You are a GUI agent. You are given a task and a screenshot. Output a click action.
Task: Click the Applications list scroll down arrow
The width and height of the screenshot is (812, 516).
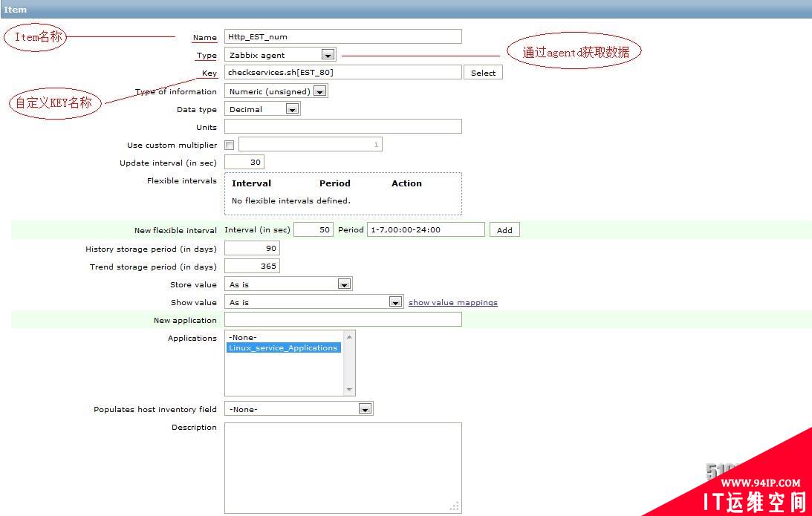(350, 390)
